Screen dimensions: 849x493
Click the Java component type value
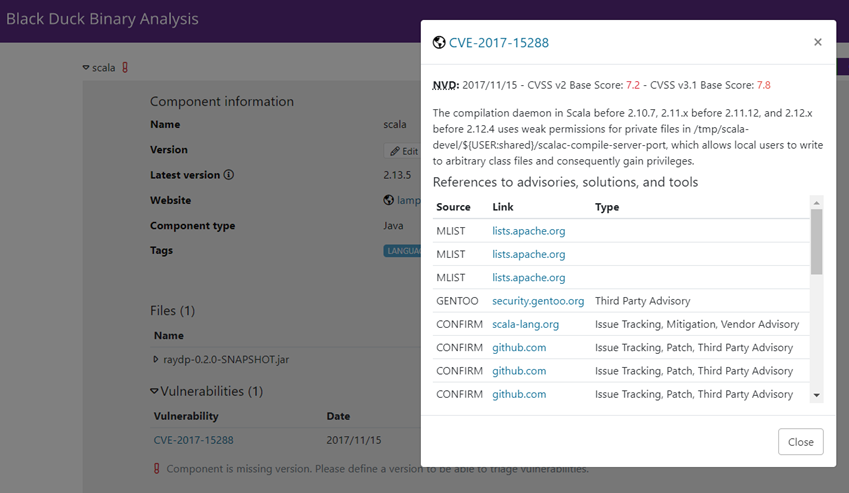(x=393, y=226)
